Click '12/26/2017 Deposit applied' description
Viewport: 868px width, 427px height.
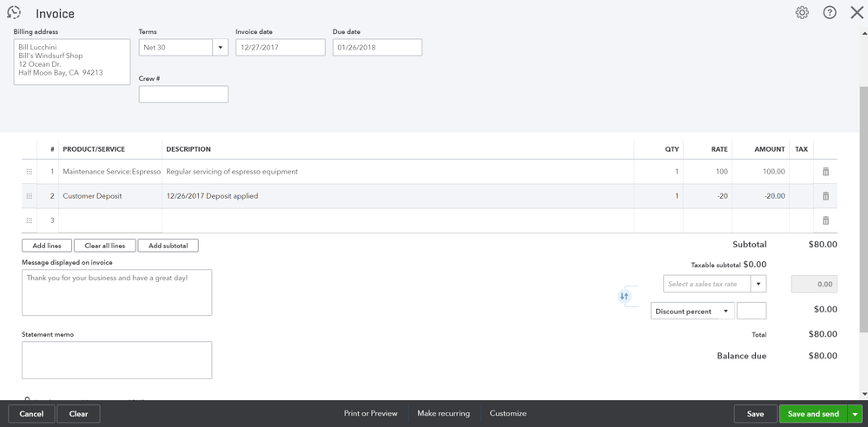212,196
